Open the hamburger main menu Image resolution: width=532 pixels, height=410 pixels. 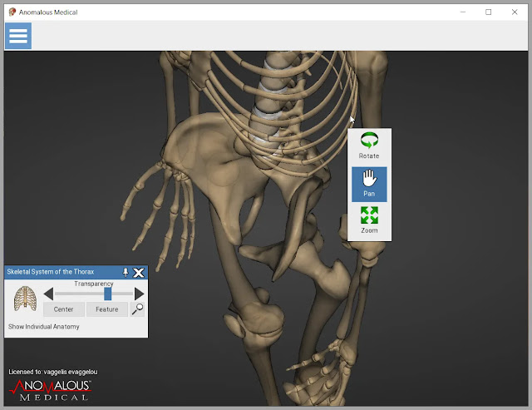[x=18, y=36]
